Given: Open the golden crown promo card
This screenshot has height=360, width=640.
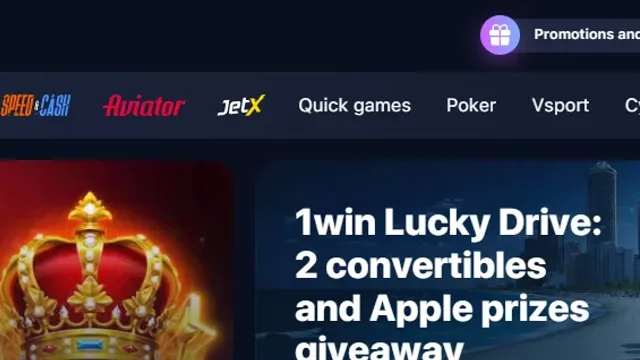Looking at the screenshot, I should pos(116,260).
